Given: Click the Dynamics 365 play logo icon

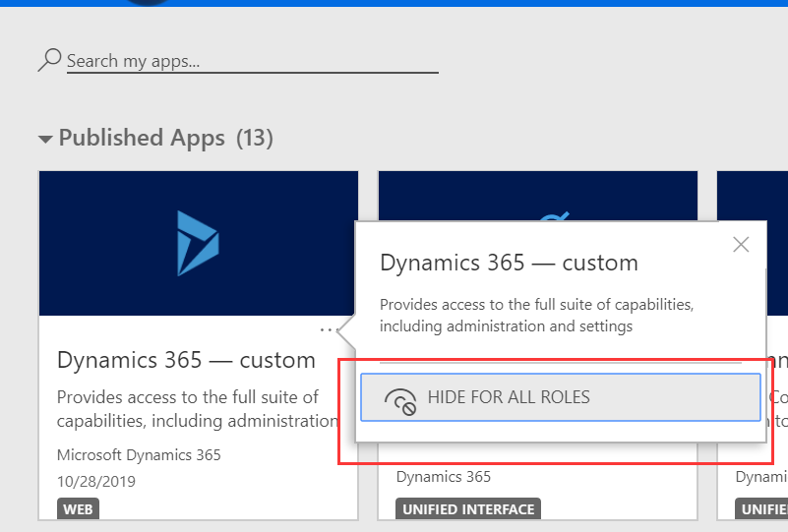Looking at the screenshot, I should [x=198, y=243].
